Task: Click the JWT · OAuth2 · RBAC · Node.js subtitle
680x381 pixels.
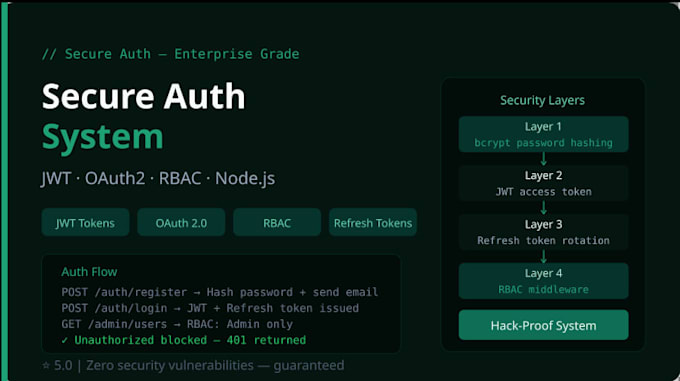Action: (158, 178)
